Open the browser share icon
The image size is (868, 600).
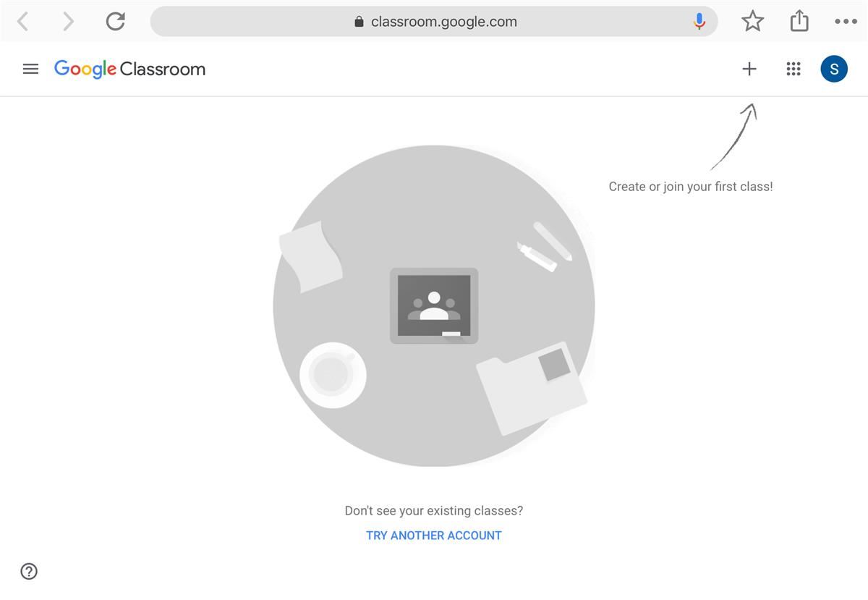point(799,20)
